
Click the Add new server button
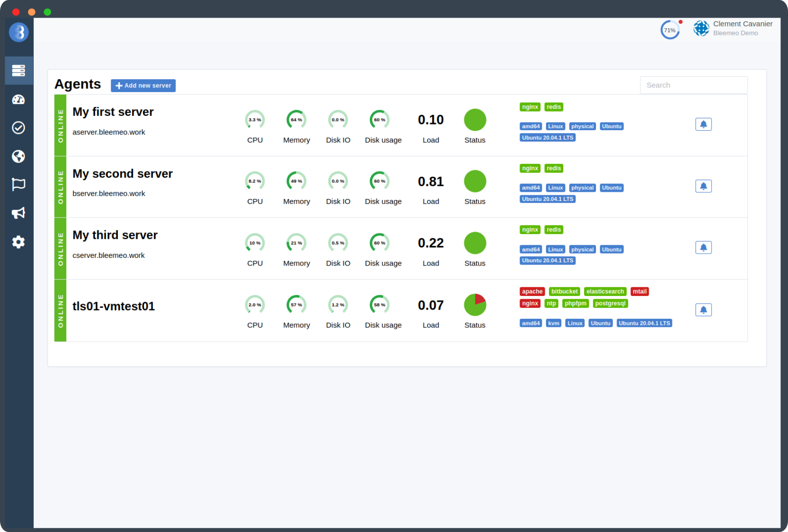pos(143,85)
